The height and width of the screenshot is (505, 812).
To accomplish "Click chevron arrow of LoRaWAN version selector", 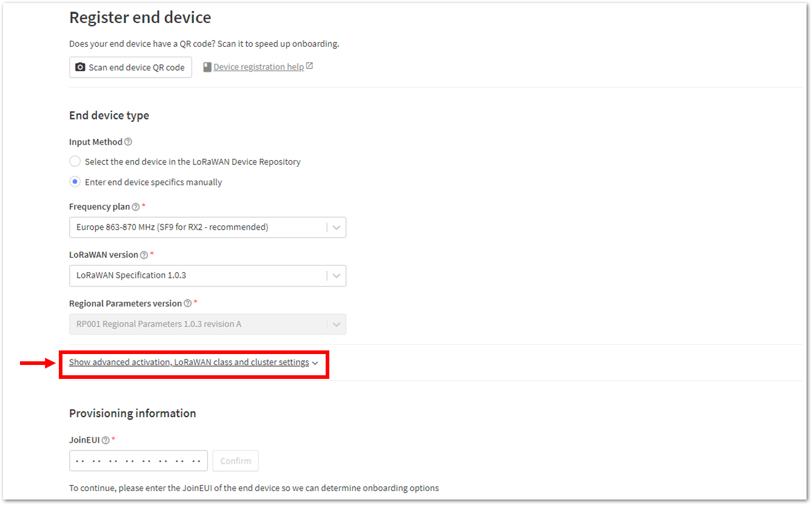I will tap(337, 276).
